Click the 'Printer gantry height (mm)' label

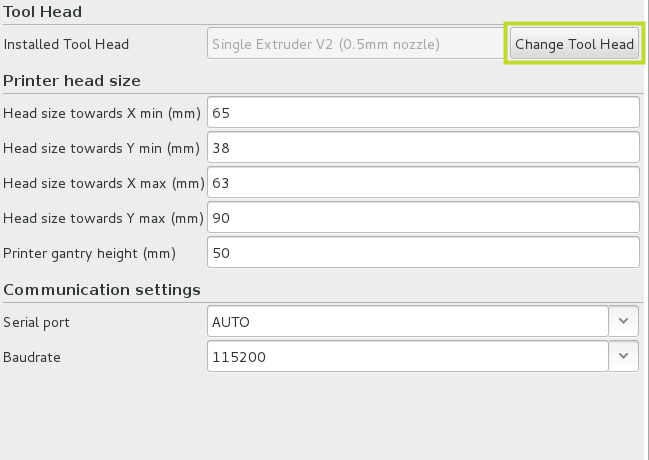click(x=89, y=253)
